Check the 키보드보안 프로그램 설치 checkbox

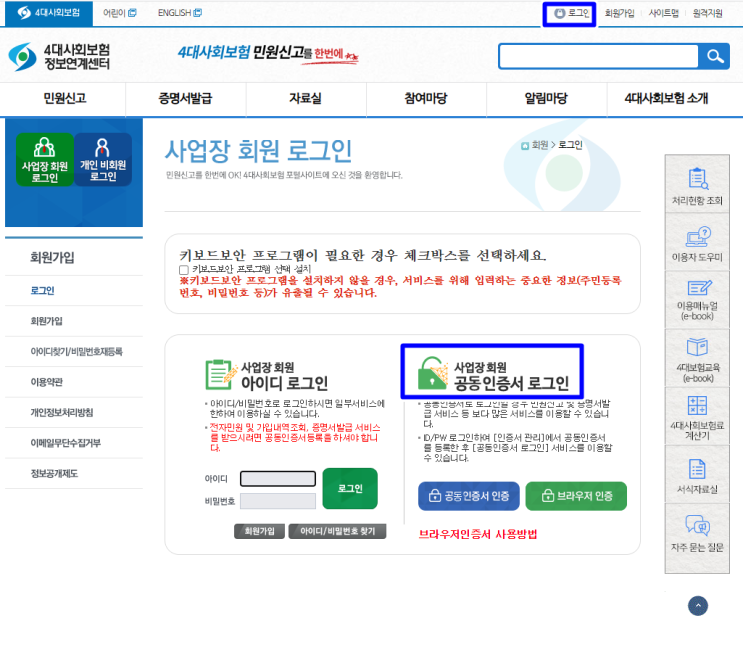tap(184, 270)
